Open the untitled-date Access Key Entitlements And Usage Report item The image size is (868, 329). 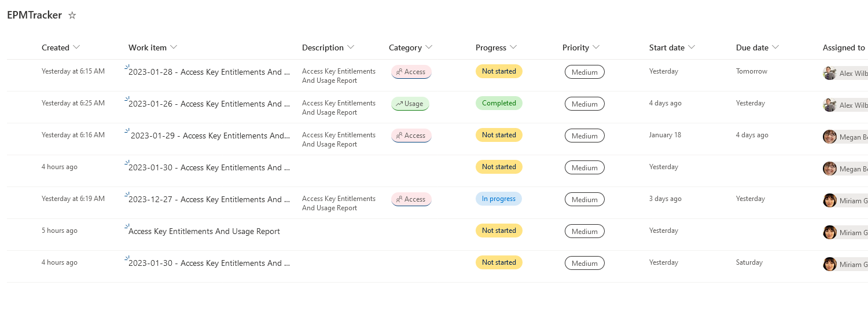click(x=204, y=232)
